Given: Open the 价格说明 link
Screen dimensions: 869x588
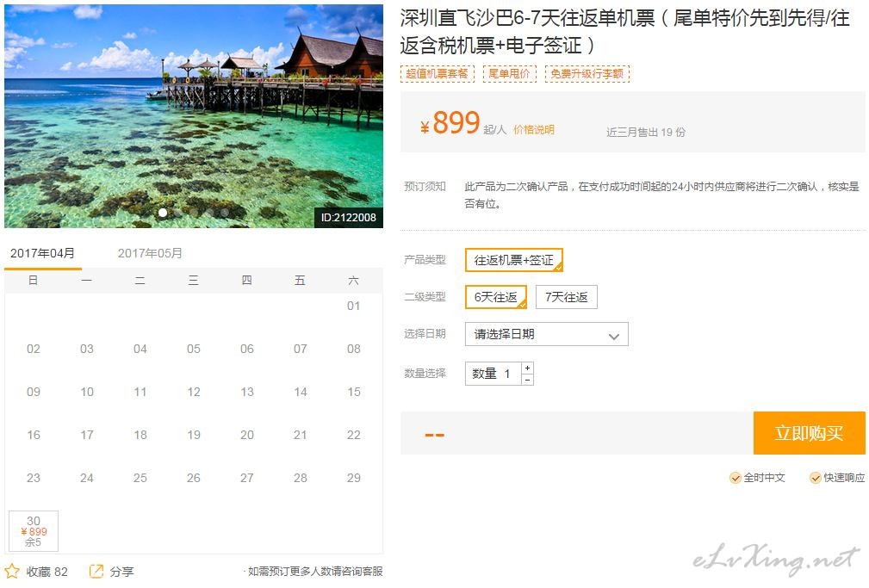Looking at the screenshot, I should point(534,130).
